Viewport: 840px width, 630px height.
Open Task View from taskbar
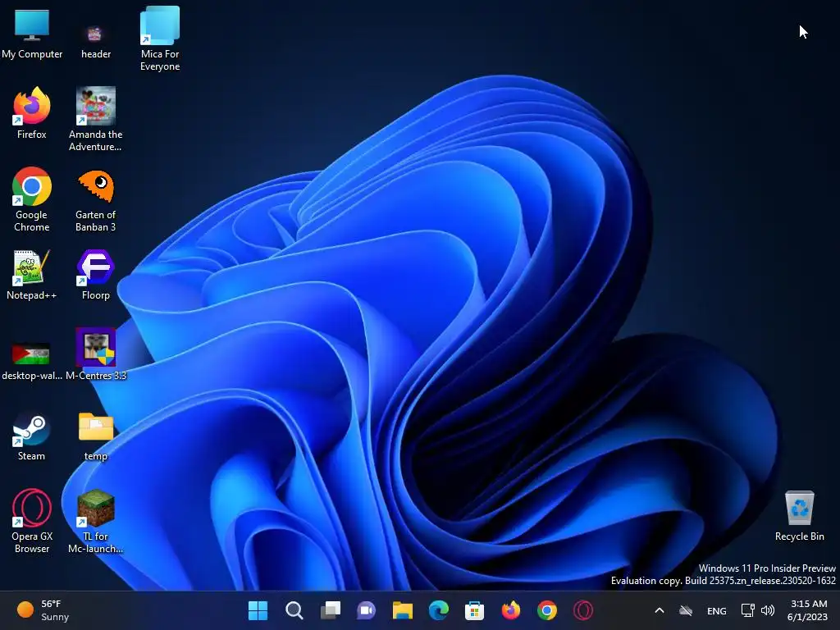click(x=330, y=610)
